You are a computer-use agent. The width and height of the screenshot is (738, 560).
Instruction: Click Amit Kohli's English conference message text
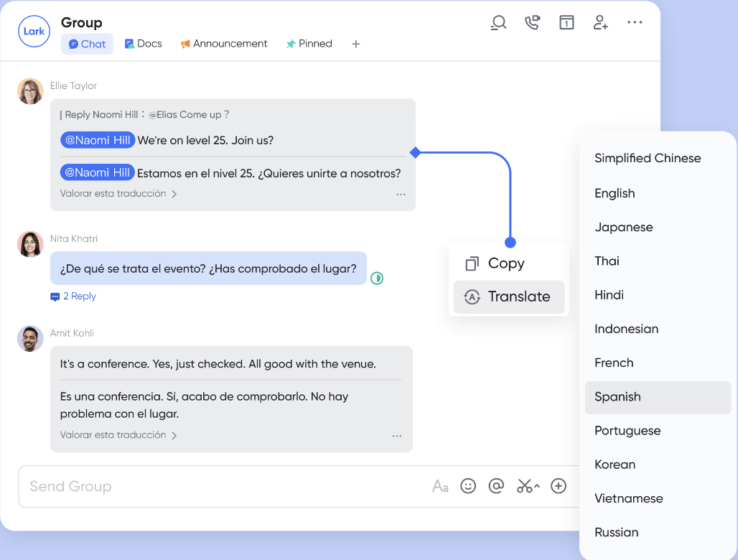click(x=218, y=364)
